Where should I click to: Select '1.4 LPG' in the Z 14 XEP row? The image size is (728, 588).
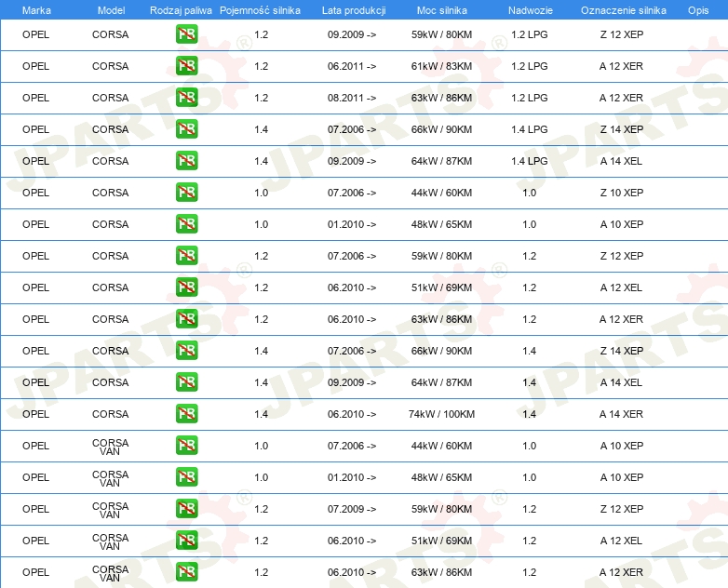pos(530,129)
